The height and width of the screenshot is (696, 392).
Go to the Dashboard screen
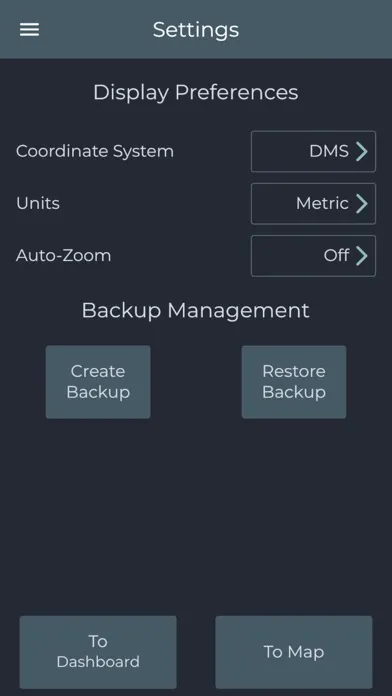tap(98, 652)
